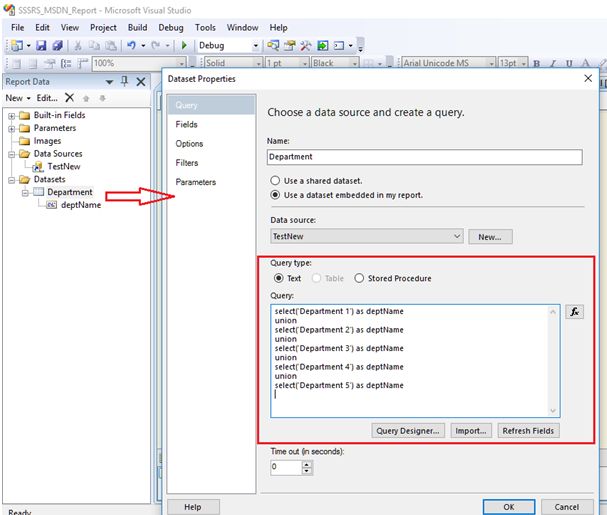This screenshot has width=607, height=515.
Task: Select Use a shared dataset radio
Action: (275, 180)
